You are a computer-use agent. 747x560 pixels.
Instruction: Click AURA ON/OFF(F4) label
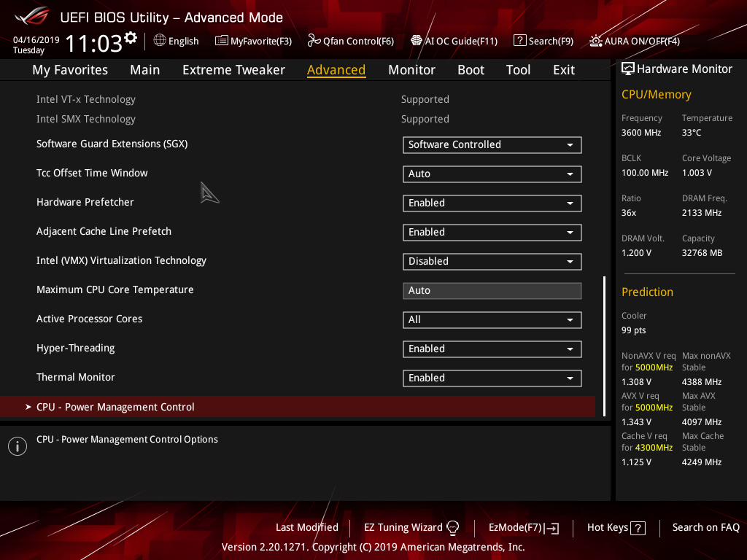(642, 41)
